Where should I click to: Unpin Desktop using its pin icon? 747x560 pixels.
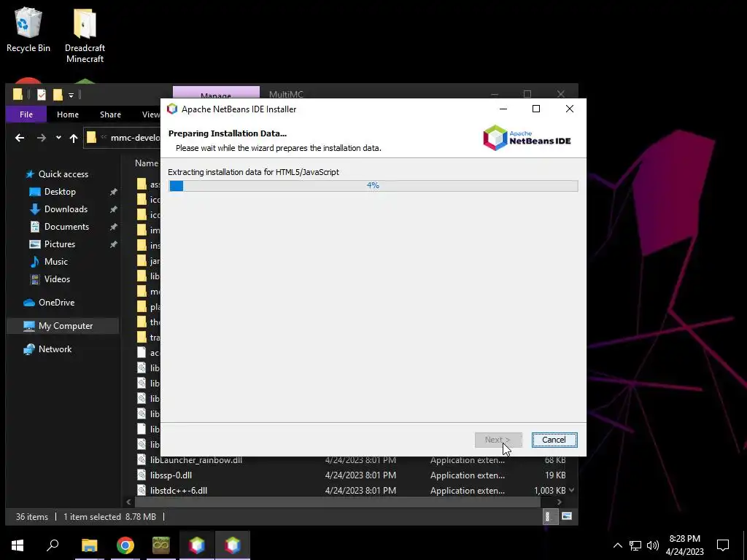(x=113, y=192)
